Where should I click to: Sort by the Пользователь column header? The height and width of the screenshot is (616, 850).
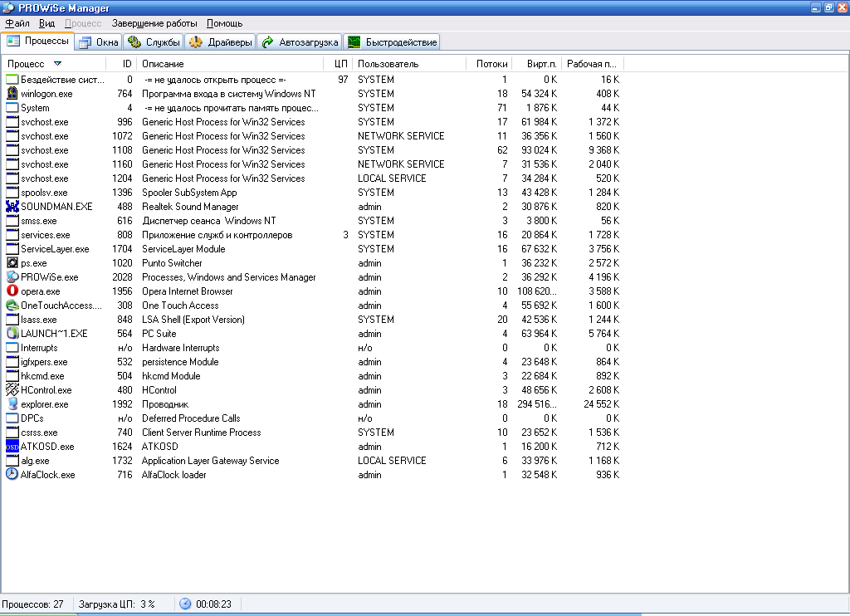[409, 63]
